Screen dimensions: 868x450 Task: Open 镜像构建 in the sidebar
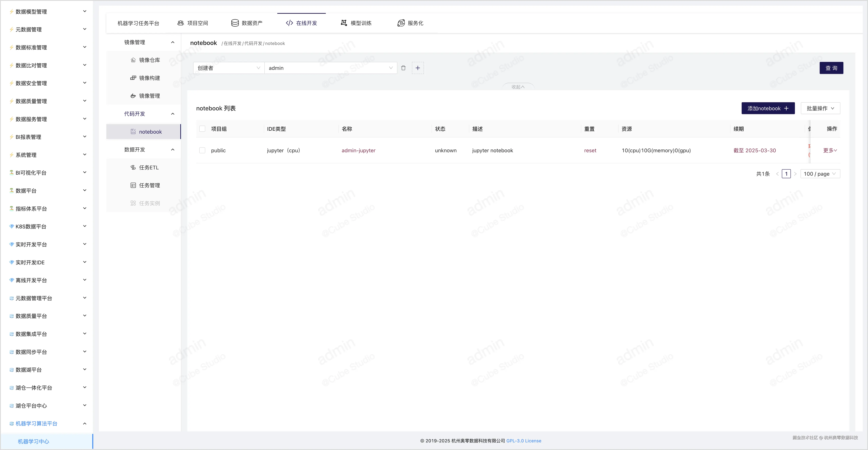point(149,78)
